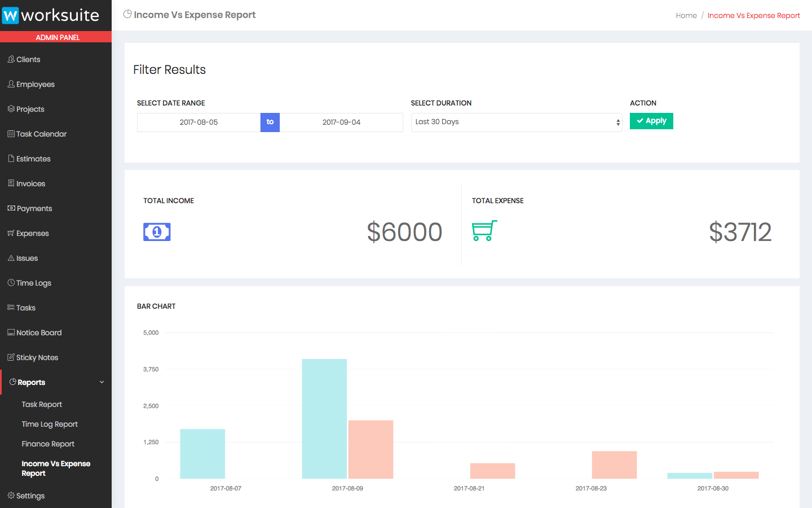The width and height of the screenshot is (812, 508).
Task: Open the Time Log Report submenu item
Action: click(x=50, y=424)
